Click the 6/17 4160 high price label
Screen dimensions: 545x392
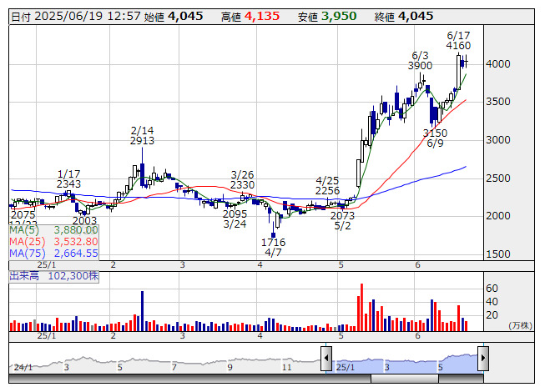(x=459, y=41)
